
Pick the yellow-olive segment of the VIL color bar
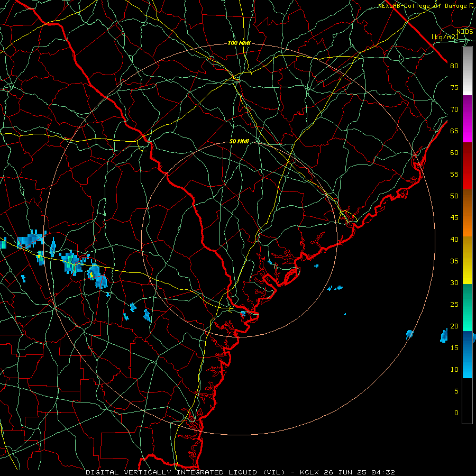click(467, 260)
